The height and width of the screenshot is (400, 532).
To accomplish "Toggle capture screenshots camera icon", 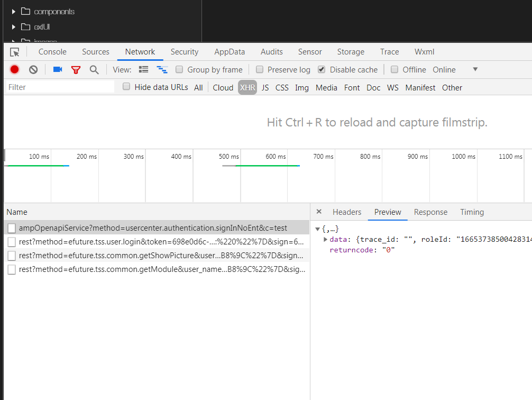I will pos(58,69).
